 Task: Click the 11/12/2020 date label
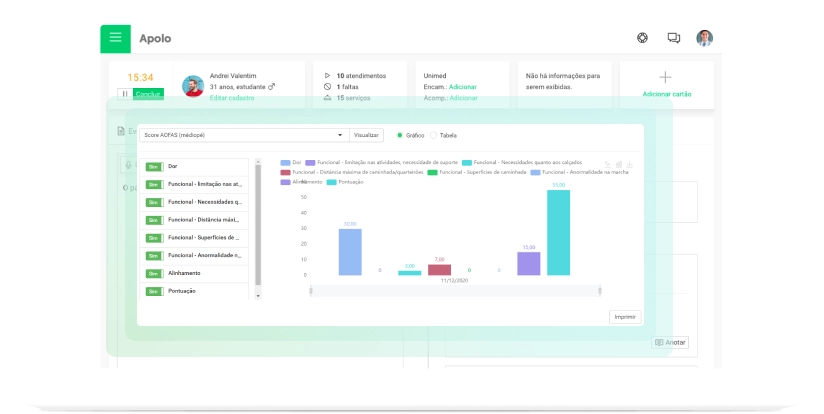[x=454, y=281]
